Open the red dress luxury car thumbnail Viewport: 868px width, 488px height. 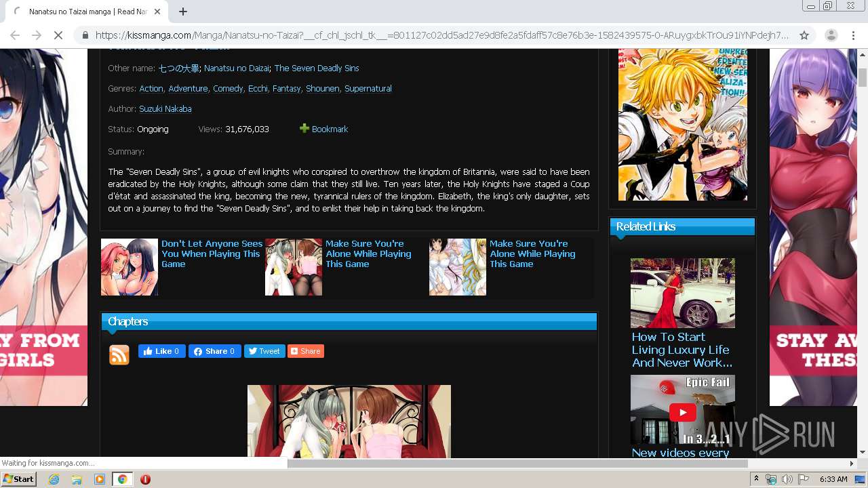[x=683, y=293]
